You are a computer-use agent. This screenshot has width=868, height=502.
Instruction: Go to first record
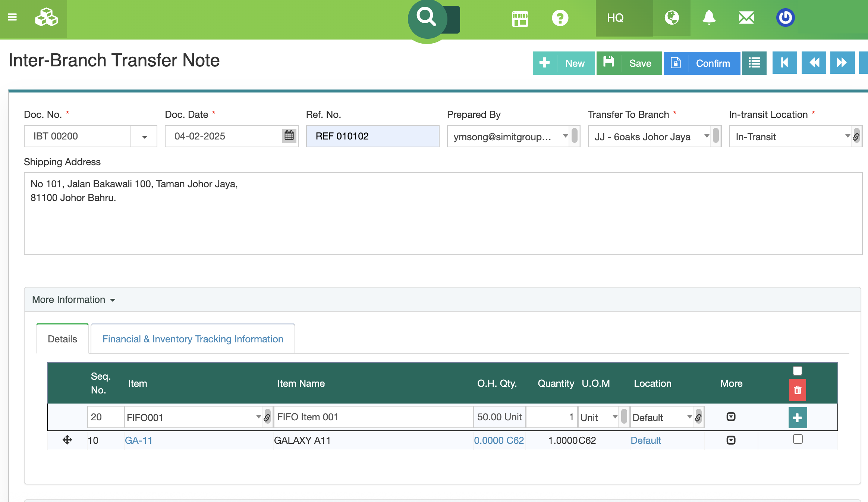[x=784, y=63]
